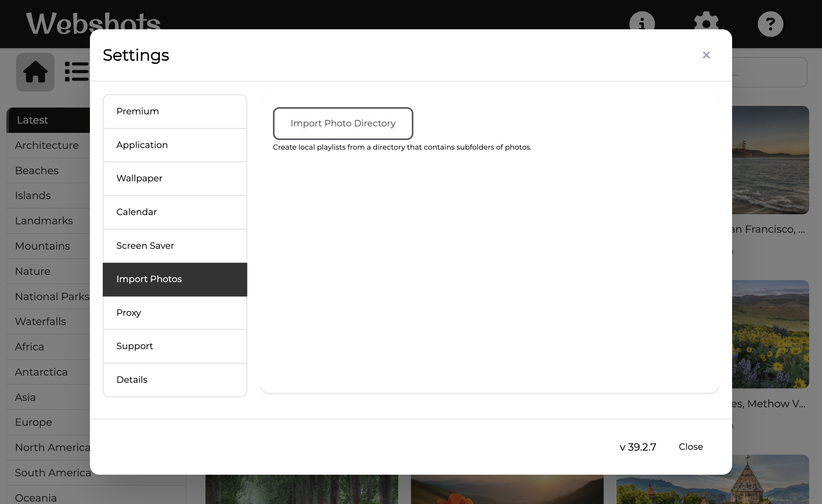The width and height of the screenshot is (822, 504).
Task: Open sunset orange flower thumbnail
Action: 507,489
